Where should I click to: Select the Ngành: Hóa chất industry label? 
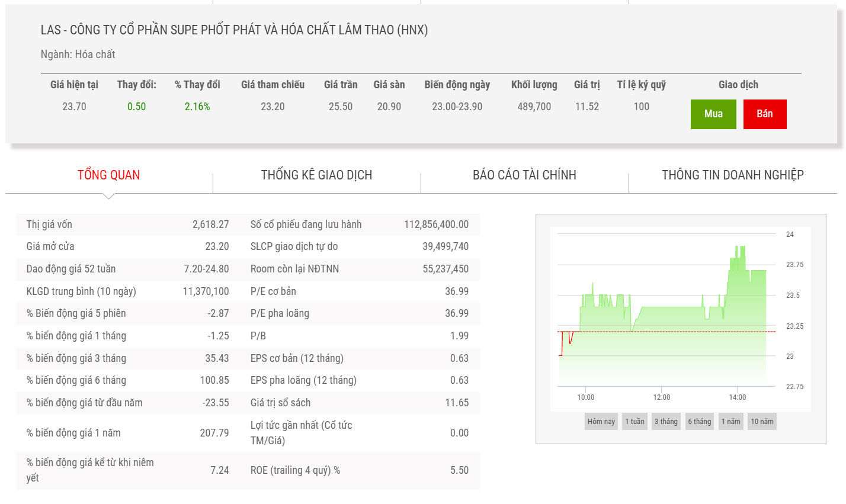click(78, 54)
